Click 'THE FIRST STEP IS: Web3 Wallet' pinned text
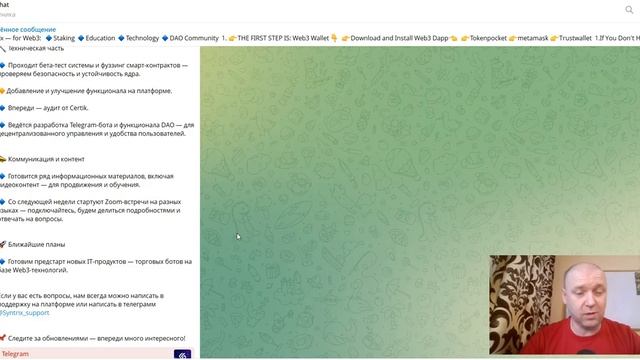 tap(283, 38)
